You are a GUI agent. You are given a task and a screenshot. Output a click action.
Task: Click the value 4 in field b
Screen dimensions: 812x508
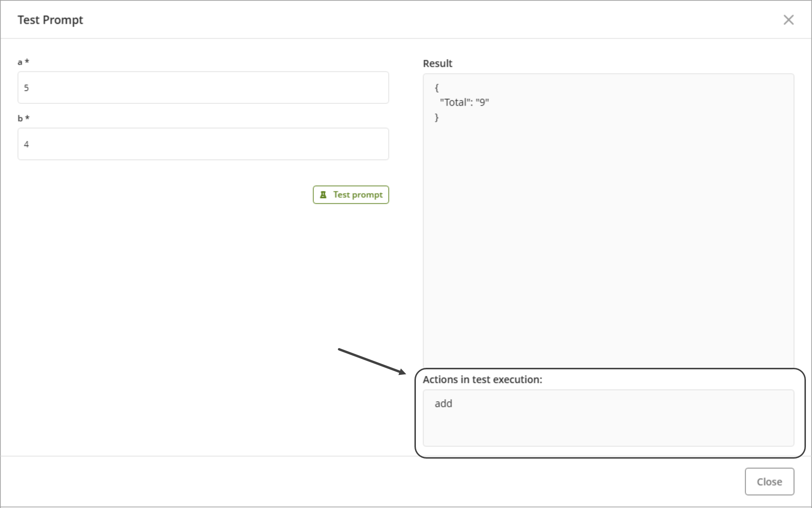pyautogui.click(x=26, y=144)
